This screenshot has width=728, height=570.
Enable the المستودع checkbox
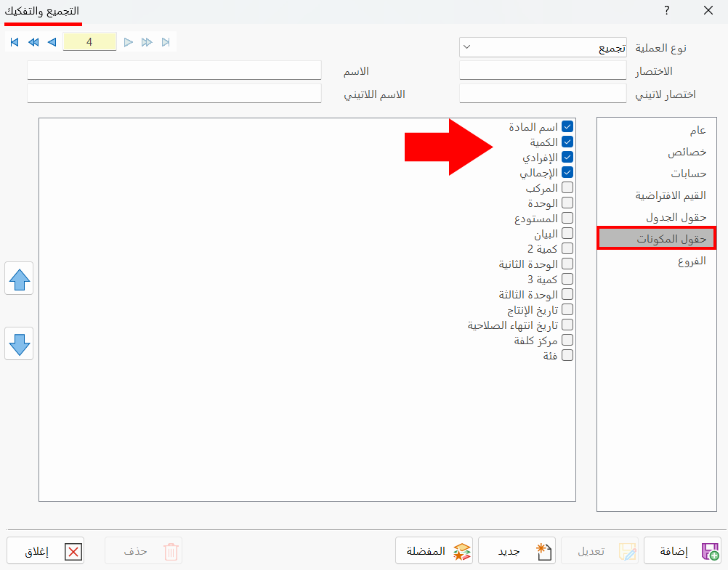(567, 218)
